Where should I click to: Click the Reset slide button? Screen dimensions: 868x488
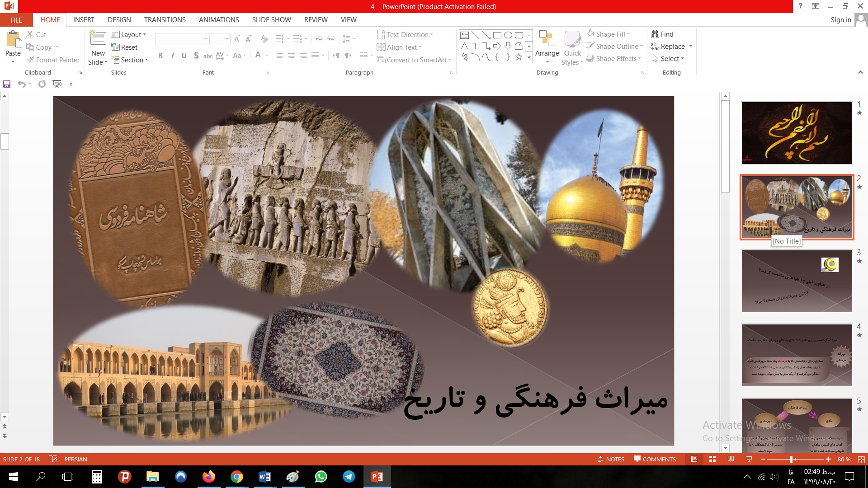click(x=124, y=47)
